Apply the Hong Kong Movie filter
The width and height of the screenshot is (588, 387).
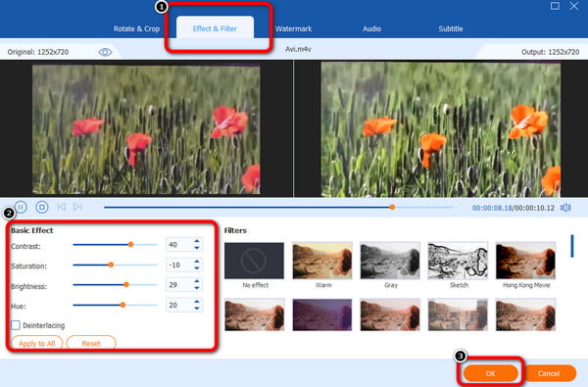pos(525,261)
